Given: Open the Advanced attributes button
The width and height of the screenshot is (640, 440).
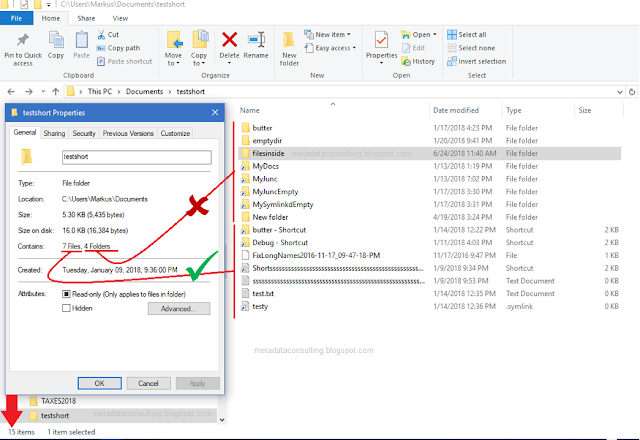Looking at the screenshot, I should (179, 309).
